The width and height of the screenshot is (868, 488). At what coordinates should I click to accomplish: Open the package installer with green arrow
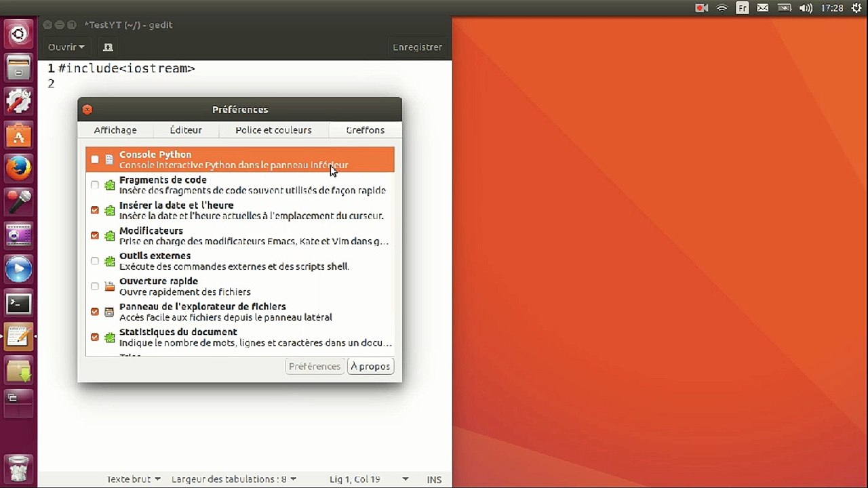(18, 371)
